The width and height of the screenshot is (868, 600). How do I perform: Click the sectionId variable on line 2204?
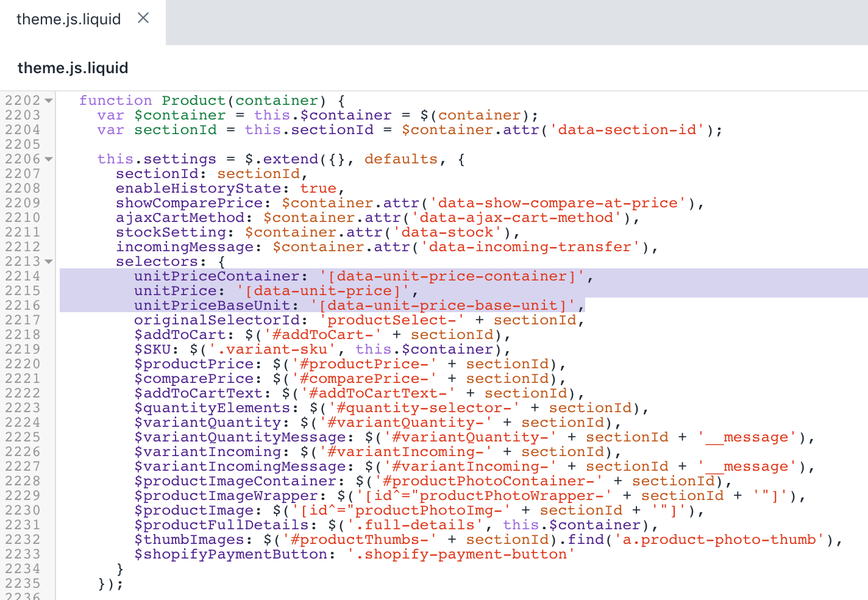[176, 129]
